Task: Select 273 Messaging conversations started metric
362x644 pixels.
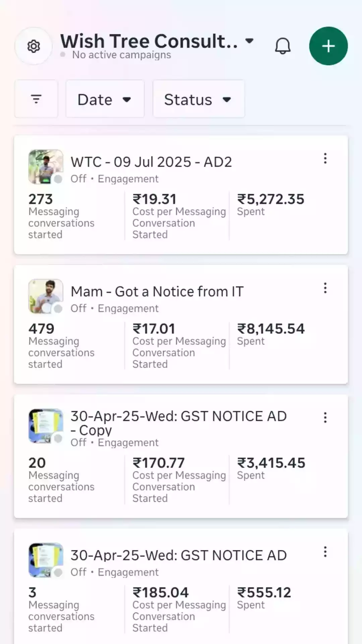Action: pos(61,216)
